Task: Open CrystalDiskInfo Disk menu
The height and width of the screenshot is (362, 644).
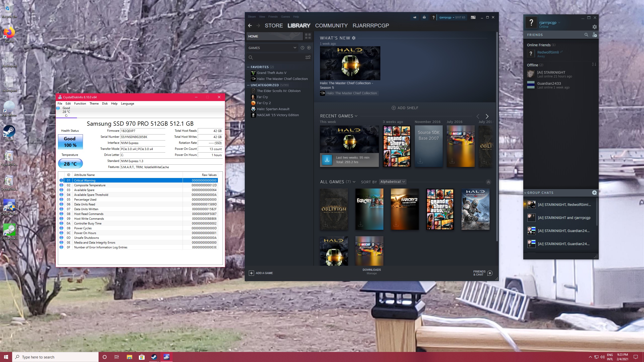Action: (105, 103)
